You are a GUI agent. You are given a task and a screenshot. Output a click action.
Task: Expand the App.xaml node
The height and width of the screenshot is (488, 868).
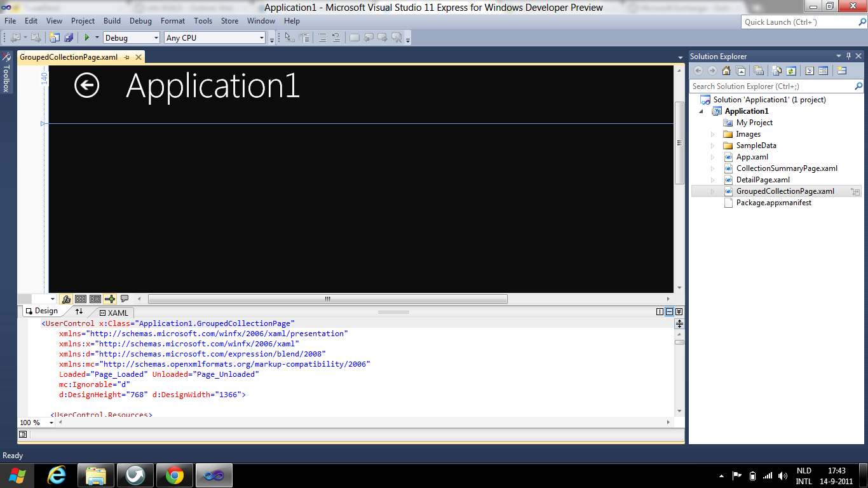[x=713, y=157]
